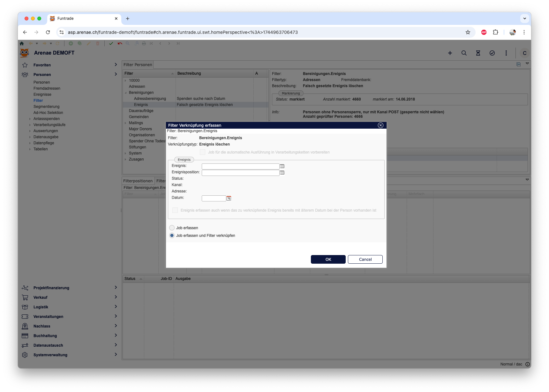Open the Ereignisposition lookup table icon
Viewport: 549px width, 392px height.
tap(282, 173)
